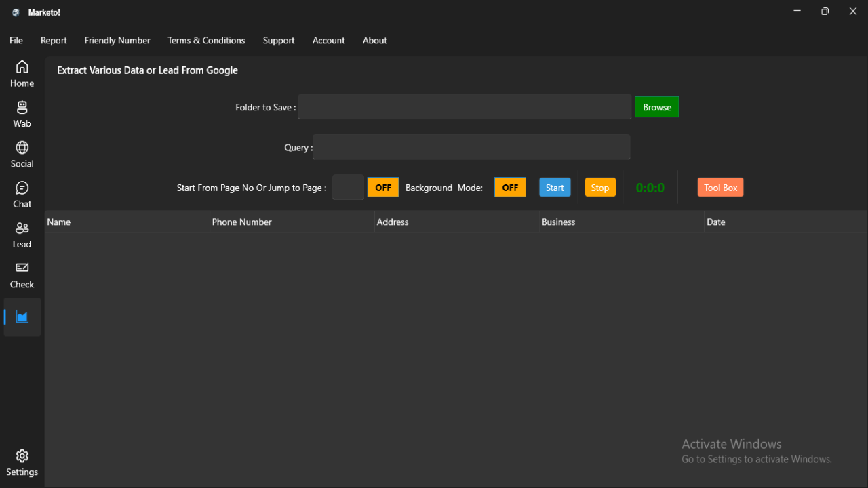This screenshot has width=868, height=488.
Task: Open the File menu
Action: [16, 40]
